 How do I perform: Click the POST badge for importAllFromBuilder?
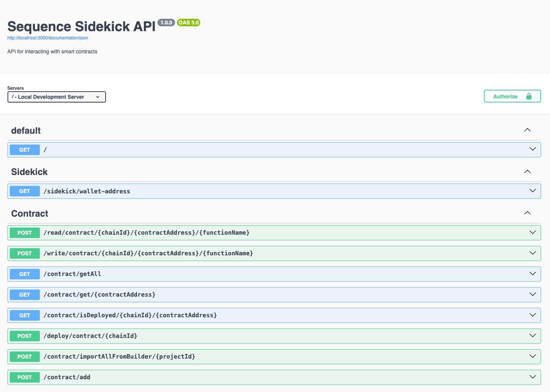coord(25,357)
